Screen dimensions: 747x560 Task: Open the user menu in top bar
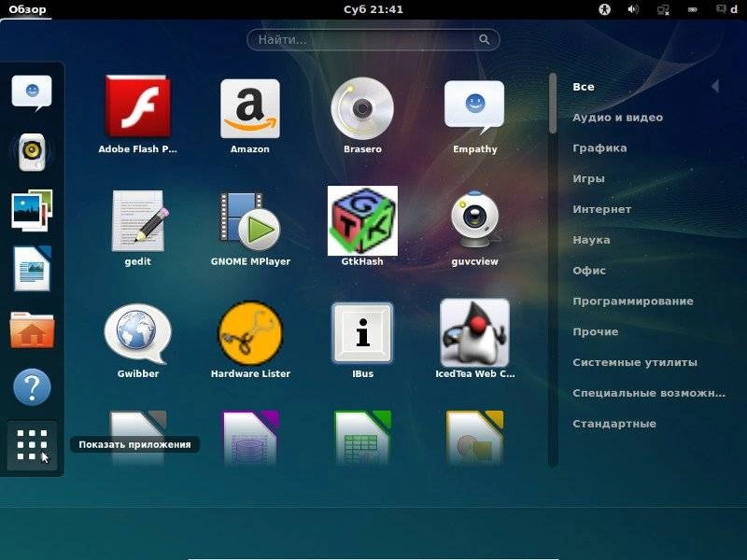point(727,9)
